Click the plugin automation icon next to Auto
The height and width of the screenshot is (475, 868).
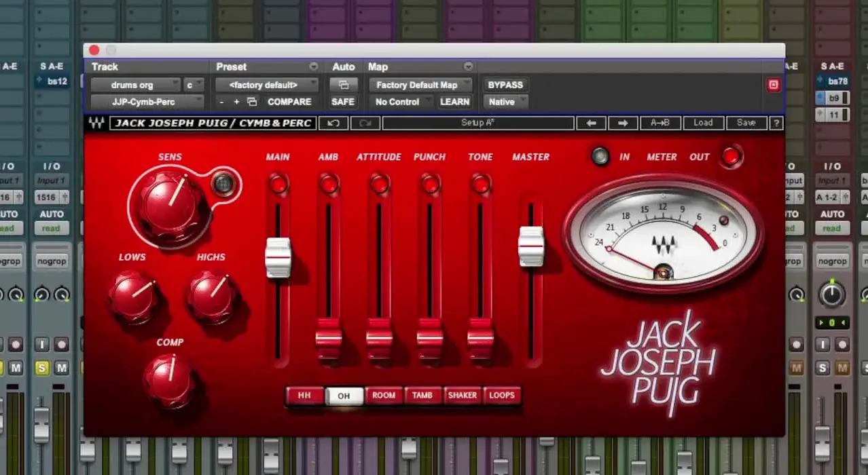click(344, 84)
